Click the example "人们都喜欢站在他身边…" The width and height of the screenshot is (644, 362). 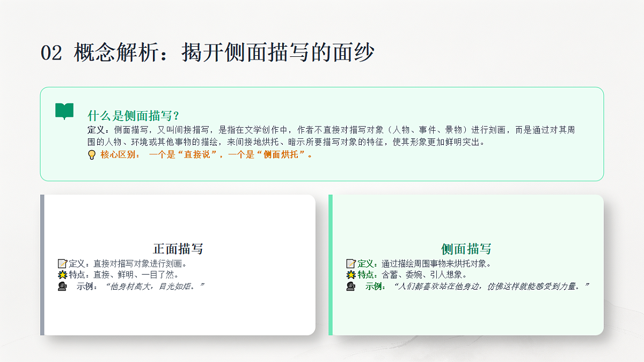(491, 286)
